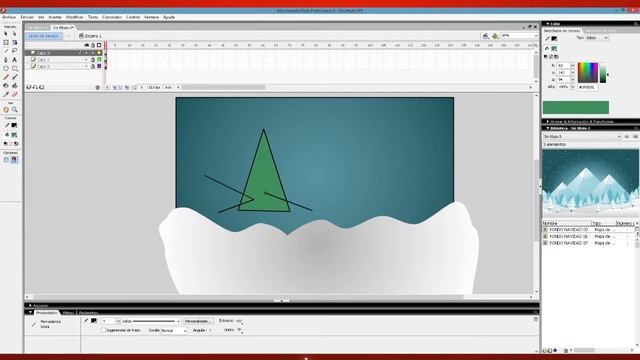
Task: Select the Text tool
Action: [15, 60]
